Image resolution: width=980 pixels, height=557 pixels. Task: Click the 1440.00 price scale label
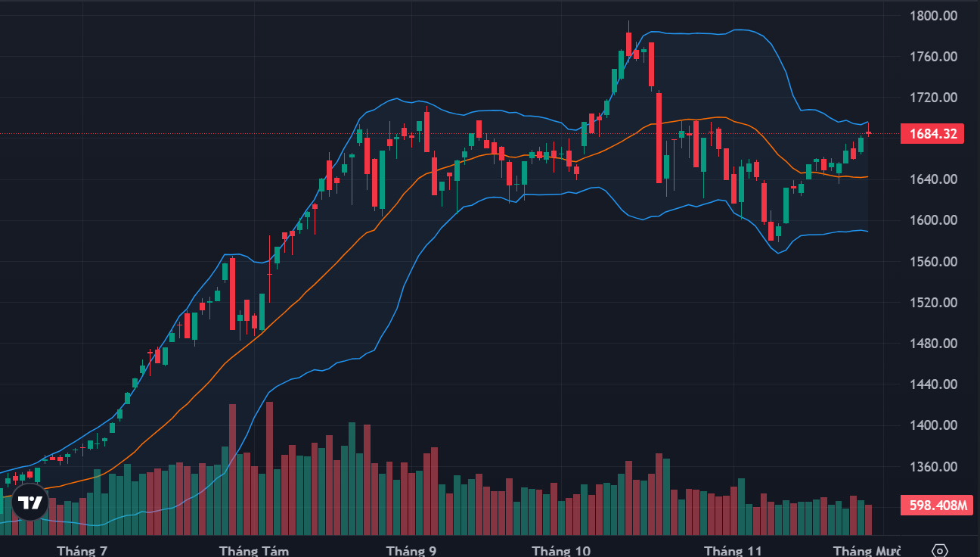click(933, 384)
